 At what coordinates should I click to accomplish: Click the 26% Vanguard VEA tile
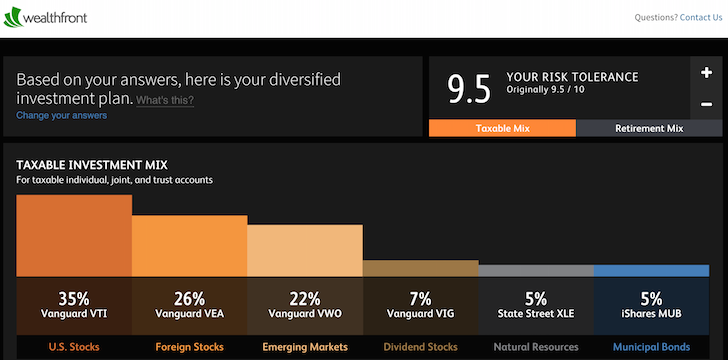[x=189, y=306]
